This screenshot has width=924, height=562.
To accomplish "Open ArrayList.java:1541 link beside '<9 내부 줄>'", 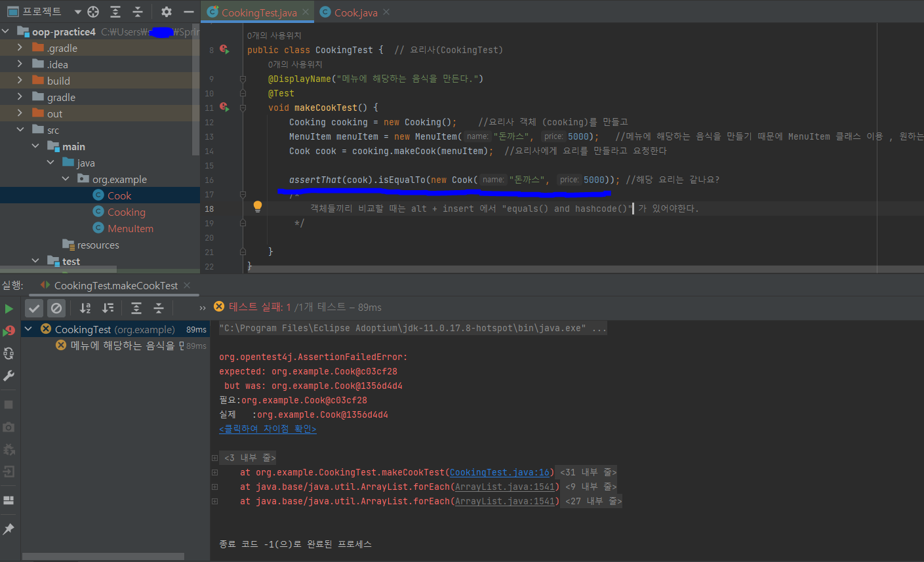I will click(505, 487).
